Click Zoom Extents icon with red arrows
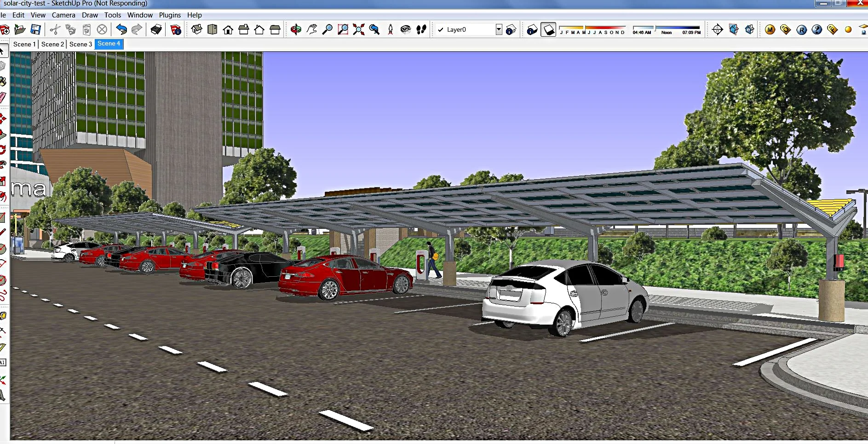This screenshot has height=444, width=868. tap(359, 30)
